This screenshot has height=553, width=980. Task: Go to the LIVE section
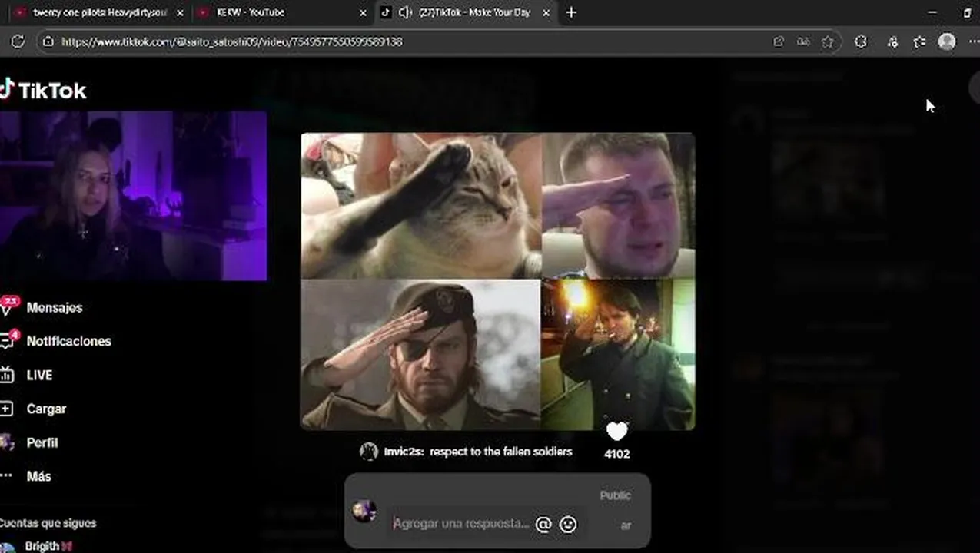(x=39, y=375)
